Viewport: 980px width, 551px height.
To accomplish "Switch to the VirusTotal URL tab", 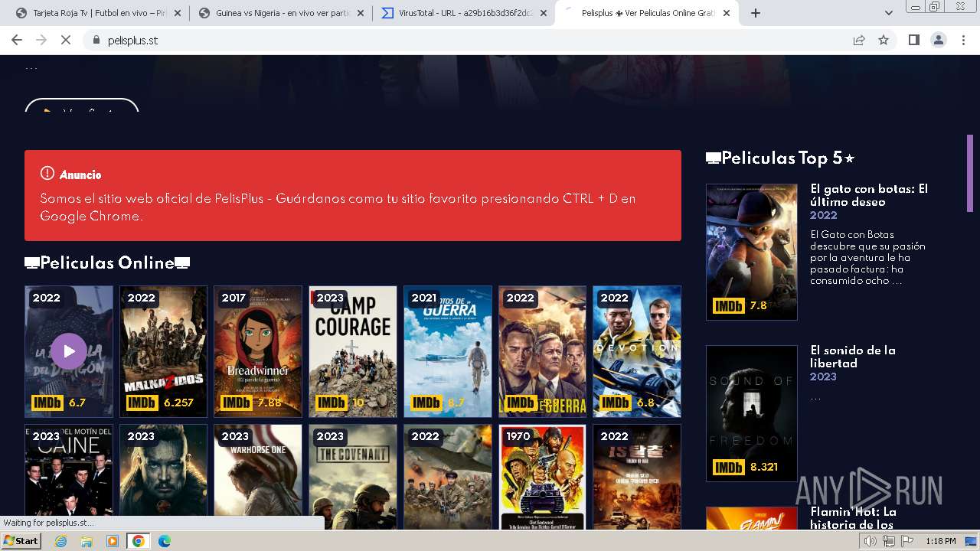I will point(464,13).
